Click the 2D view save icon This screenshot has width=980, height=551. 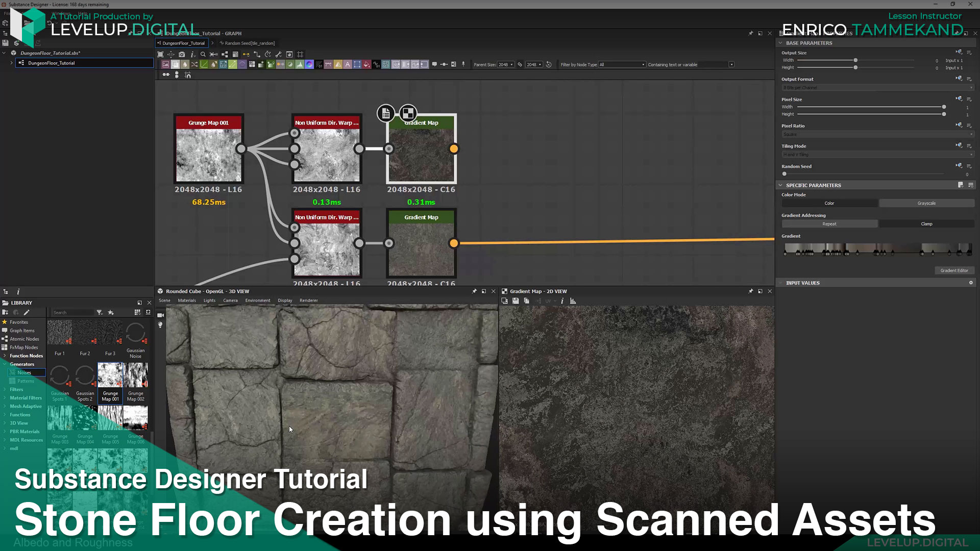(x=516, y=301)
